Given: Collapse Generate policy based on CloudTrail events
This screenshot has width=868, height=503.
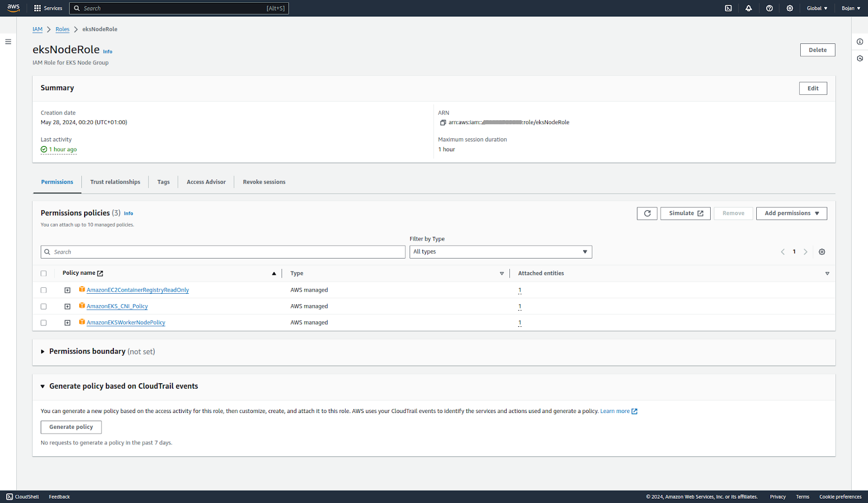Looking at the screenshot, I should [43, 386].
